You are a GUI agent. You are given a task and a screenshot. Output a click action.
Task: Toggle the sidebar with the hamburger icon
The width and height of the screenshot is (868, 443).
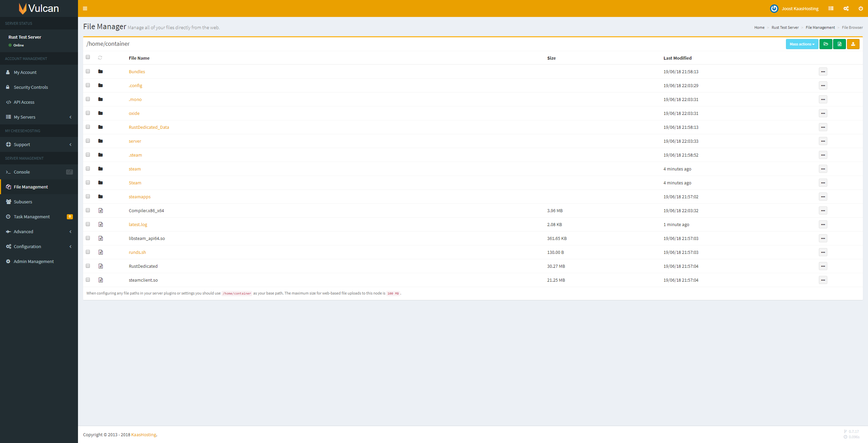click(x=85, y=8)
